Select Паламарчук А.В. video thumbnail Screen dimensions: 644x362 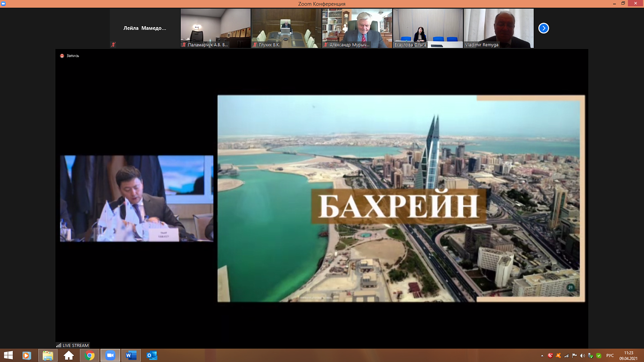pyautogui.click(x=216, y=28)
